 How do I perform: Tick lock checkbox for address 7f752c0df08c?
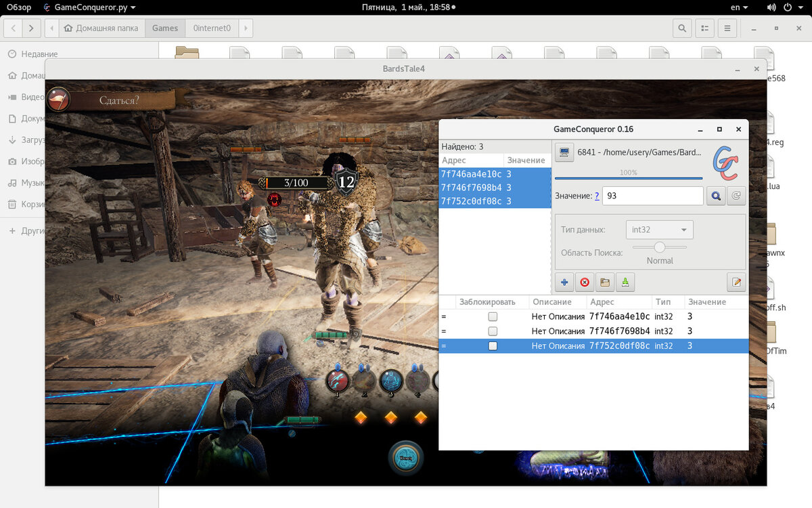coord(493,346)
